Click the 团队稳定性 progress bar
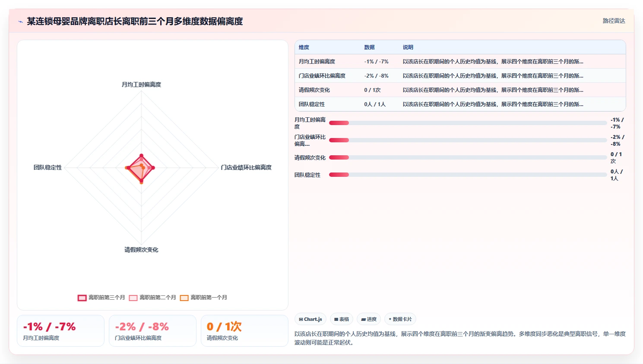 pos(468,175)
